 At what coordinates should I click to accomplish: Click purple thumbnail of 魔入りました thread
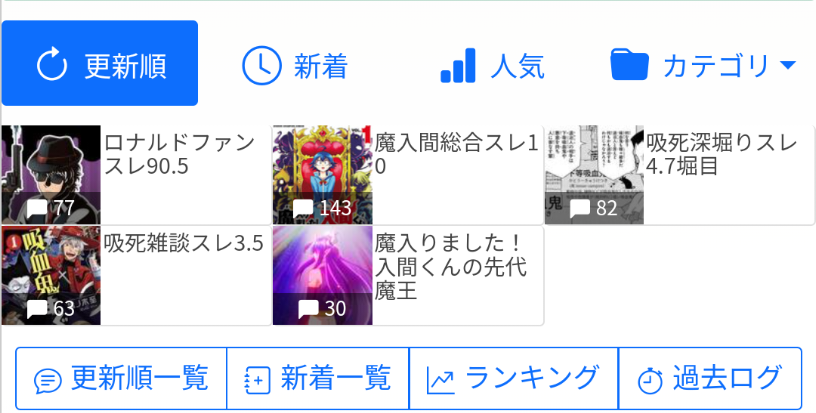[323, 276]
